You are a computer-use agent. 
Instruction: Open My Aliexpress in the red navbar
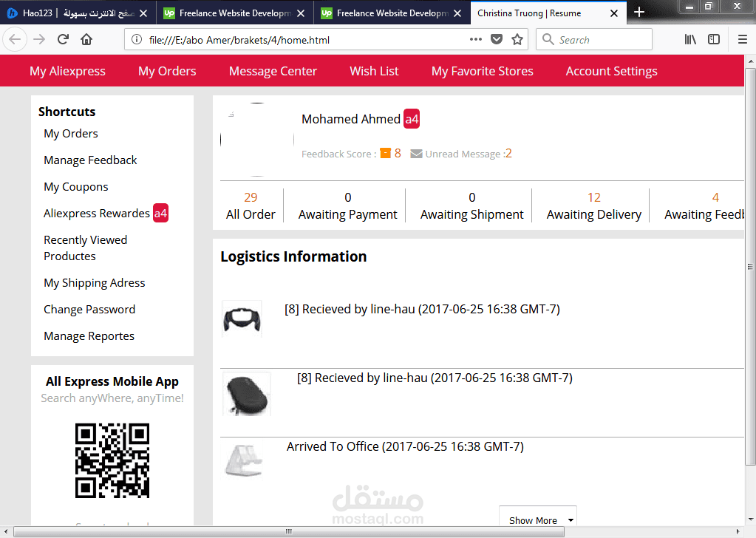coord(67,71)
